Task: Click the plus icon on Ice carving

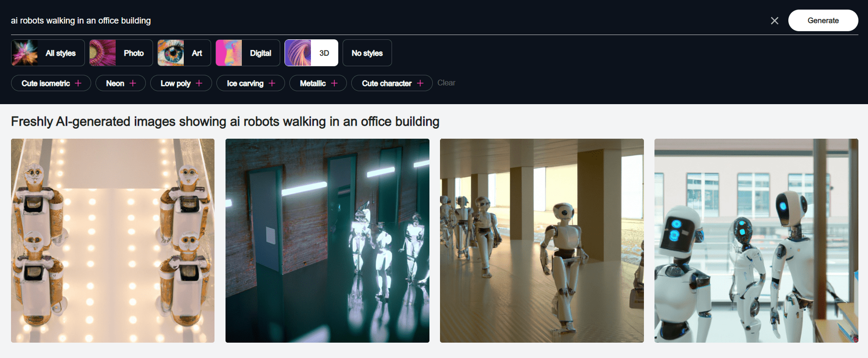Action: point(272,83)
